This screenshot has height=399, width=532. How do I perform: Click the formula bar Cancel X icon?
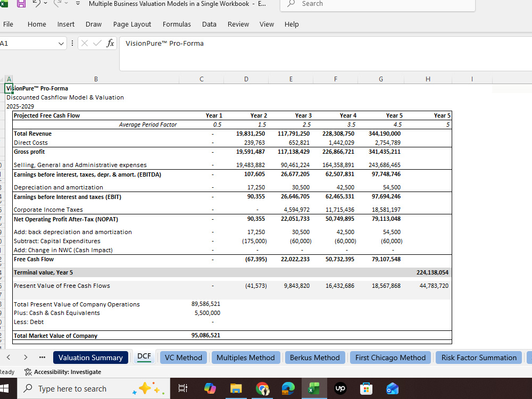pyautogui.click(x=85, y=43)
